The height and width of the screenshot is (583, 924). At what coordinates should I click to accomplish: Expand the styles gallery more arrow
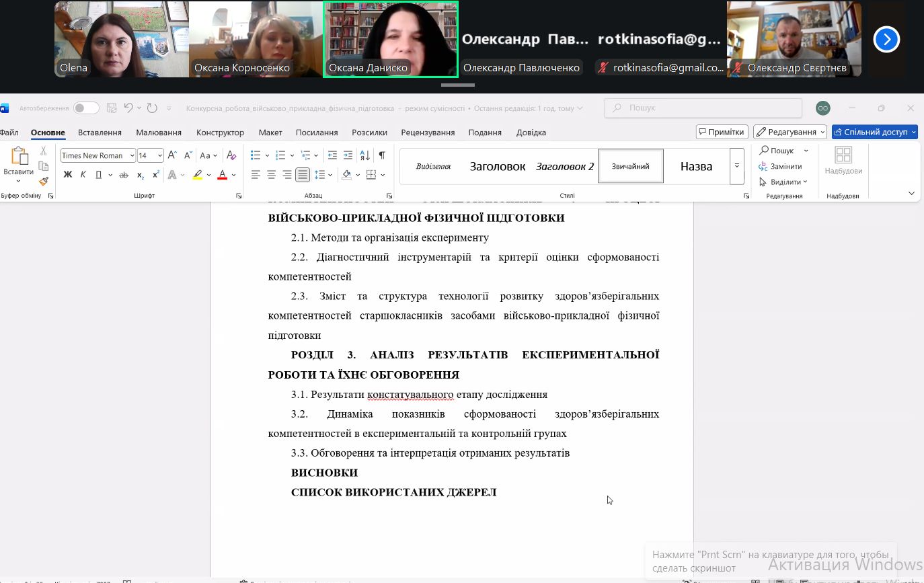click(x=737, y=166)
